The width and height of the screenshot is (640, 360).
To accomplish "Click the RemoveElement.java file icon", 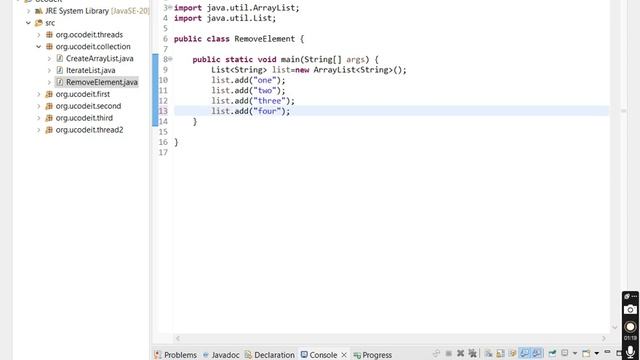I will coord(60,82).
